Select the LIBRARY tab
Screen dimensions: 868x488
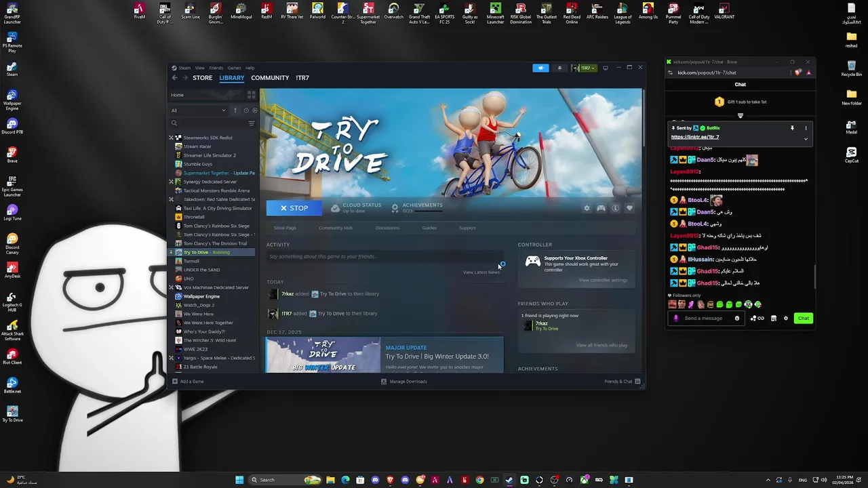pos(231,78)
